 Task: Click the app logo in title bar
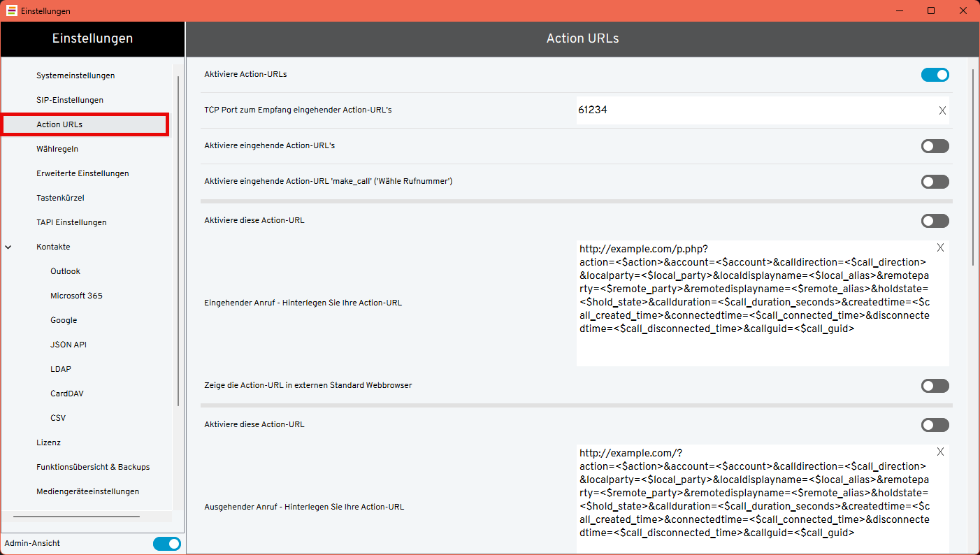pyautogui.click(x=11, y=10)
